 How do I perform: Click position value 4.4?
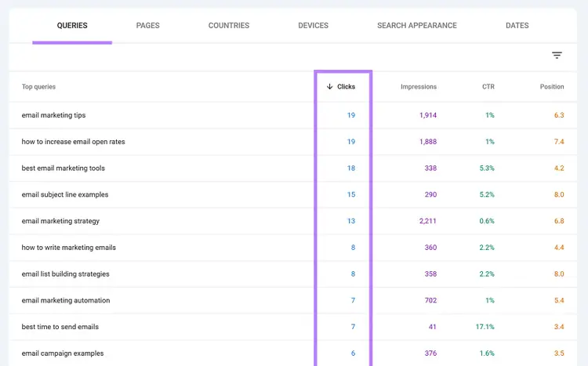click(x=559, y=248)
